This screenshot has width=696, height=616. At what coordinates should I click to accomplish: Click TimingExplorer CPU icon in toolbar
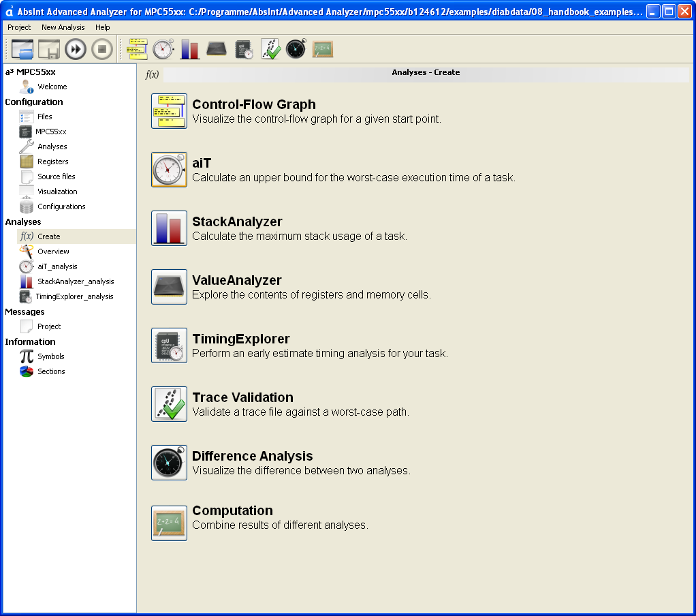tap(244, 49)
